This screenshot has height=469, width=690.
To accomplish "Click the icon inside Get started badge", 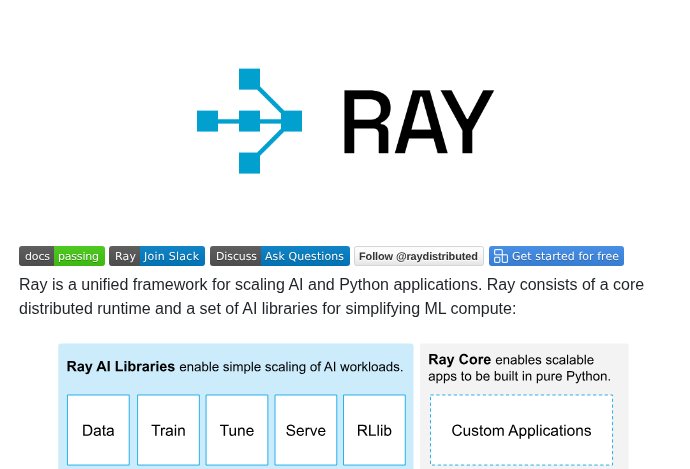I will [x=501, y=256].
